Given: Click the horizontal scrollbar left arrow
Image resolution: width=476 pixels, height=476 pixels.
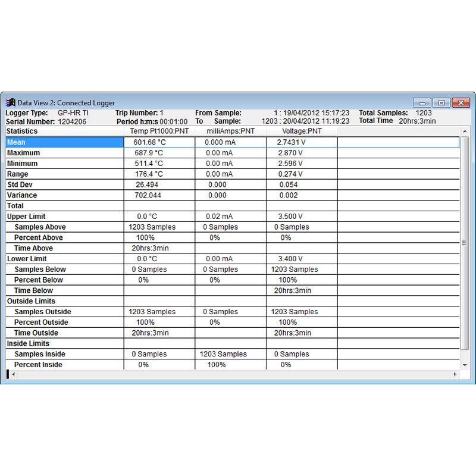Looking at the screenshot, I should [13, 374].
